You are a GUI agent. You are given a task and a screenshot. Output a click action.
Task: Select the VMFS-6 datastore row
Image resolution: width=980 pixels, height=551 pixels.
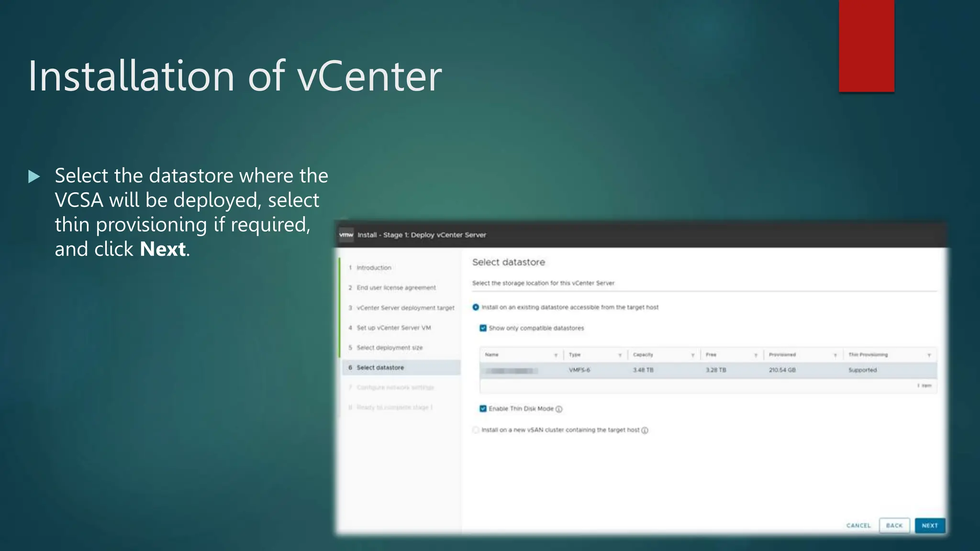pos(708,370)
